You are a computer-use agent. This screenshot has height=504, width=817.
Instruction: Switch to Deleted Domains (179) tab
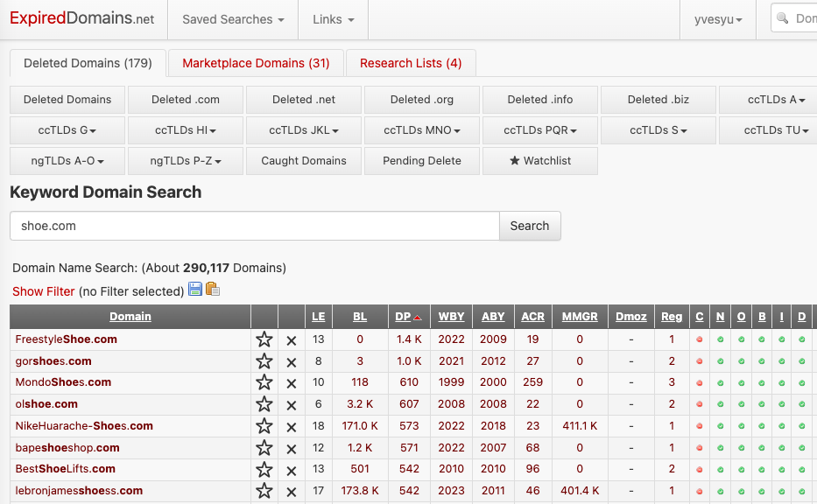(88, 63)
